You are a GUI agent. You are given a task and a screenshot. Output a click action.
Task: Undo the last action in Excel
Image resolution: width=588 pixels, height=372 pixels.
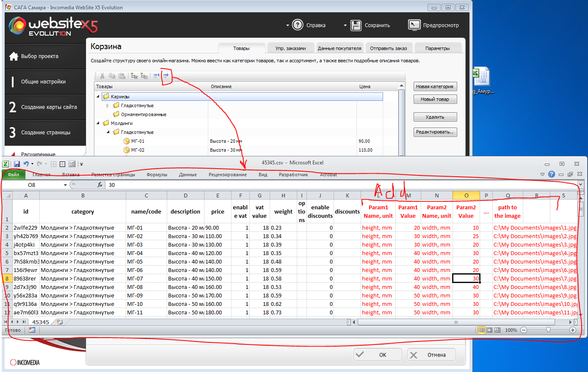pyautogui.click(x=26, y=164)
